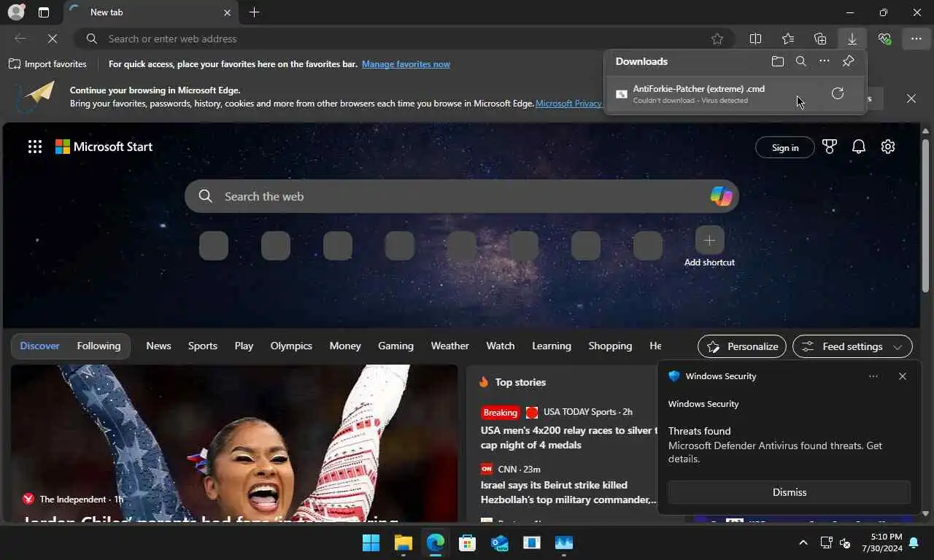Open notifications bell on Microsoft Start
Screen dimensions: 934x560
coord(859,147)
